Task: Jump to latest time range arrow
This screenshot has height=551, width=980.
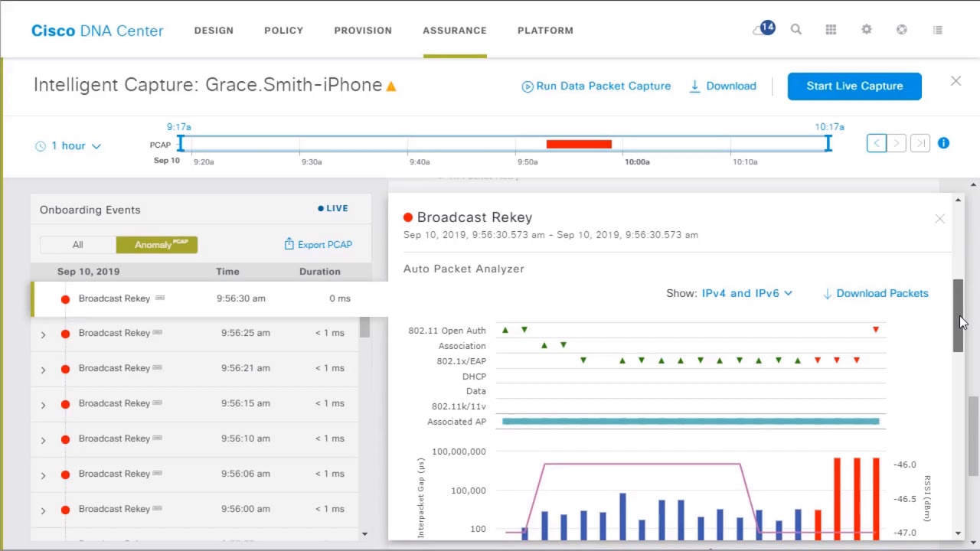Action: click(x=920, y=143)
